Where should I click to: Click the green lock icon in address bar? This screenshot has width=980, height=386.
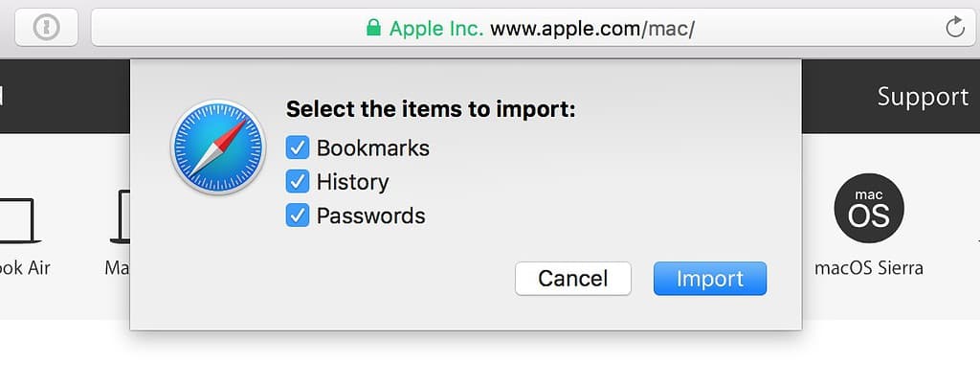374,28
